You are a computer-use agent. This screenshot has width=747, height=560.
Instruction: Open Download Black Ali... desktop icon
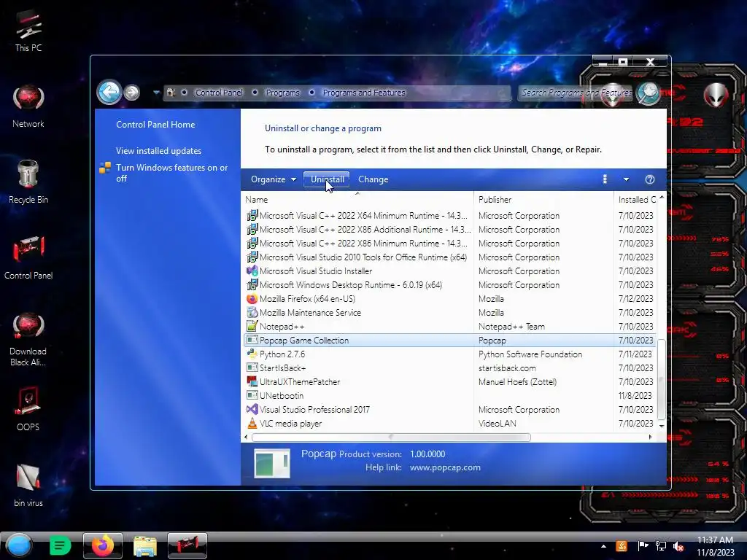click(28, 339)
